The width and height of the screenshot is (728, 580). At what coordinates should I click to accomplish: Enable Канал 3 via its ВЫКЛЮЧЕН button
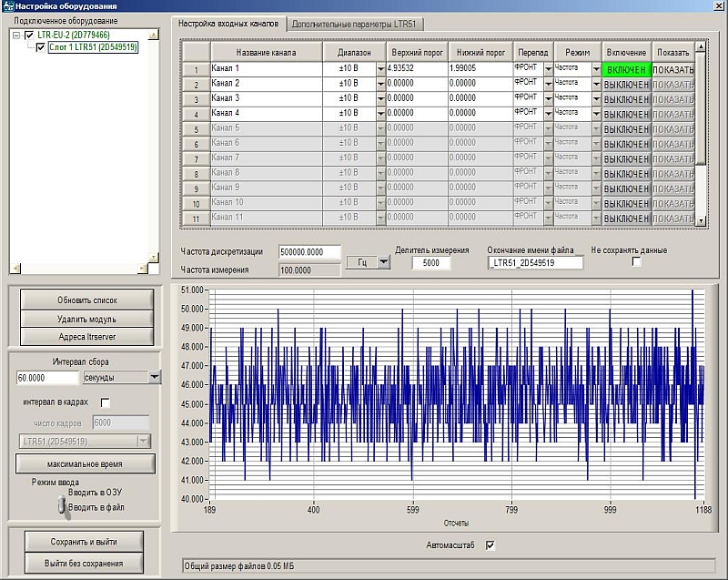626,99
